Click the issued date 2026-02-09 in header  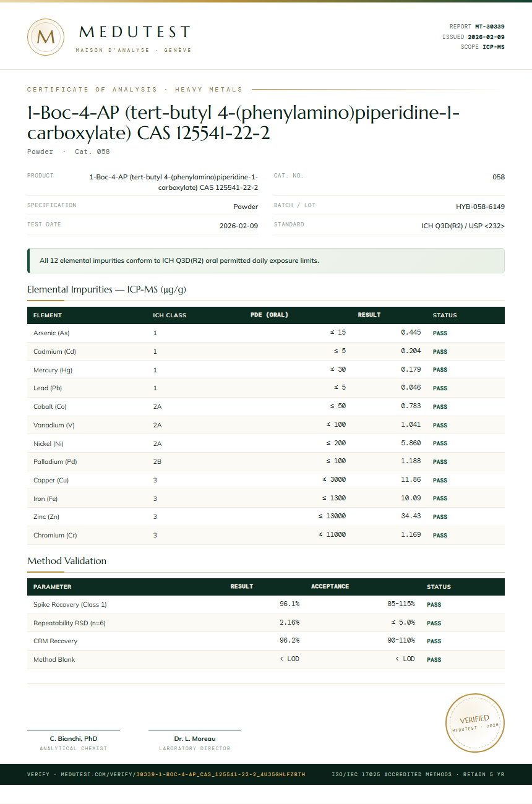click(x=486, y=37)
